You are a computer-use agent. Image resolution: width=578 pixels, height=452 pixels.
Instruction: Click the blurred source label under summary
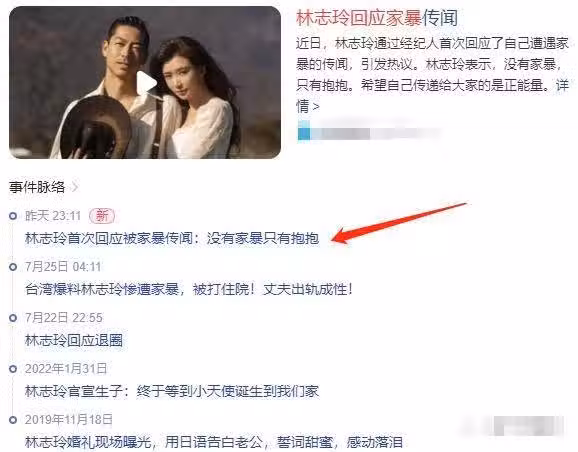(x=370, y=133)
